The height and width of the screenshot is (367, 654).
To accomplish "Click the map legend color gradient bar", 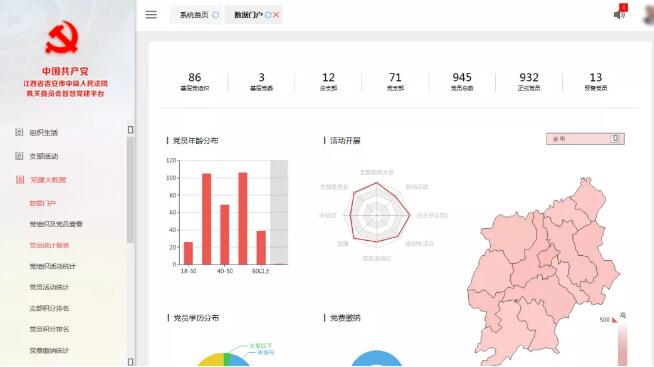I will tap(622, 345).
